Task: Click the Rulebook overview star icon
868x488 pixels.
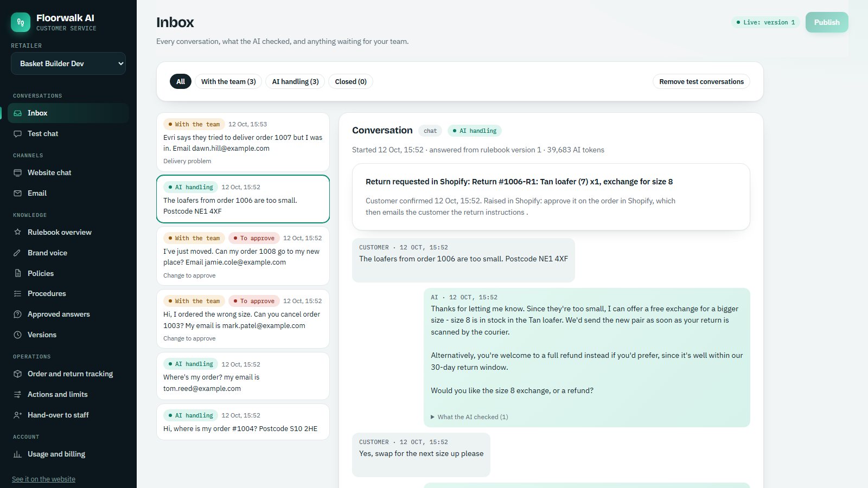Action: tap(17, 232)
